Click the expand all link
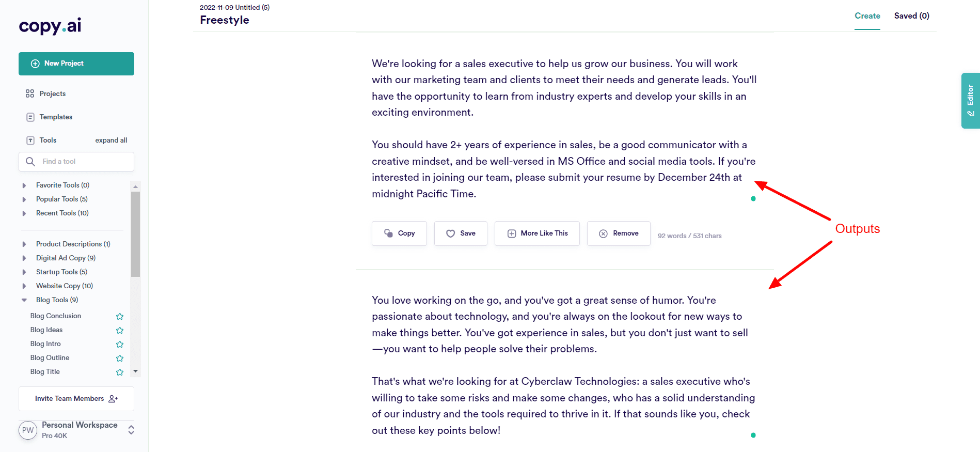Viewport: 980px width, 452px height. 111,141
